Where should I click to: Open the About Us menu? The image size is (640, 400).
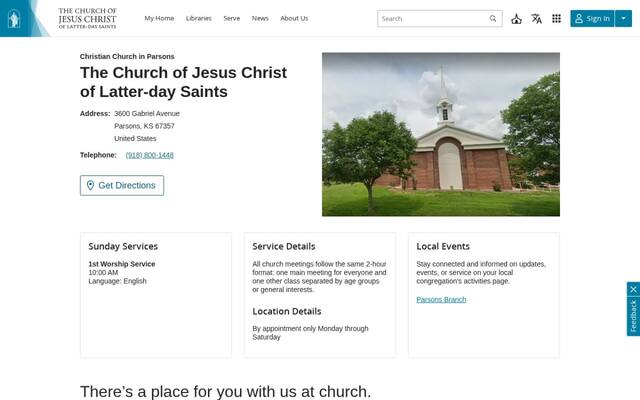click(x=294, y=18)
